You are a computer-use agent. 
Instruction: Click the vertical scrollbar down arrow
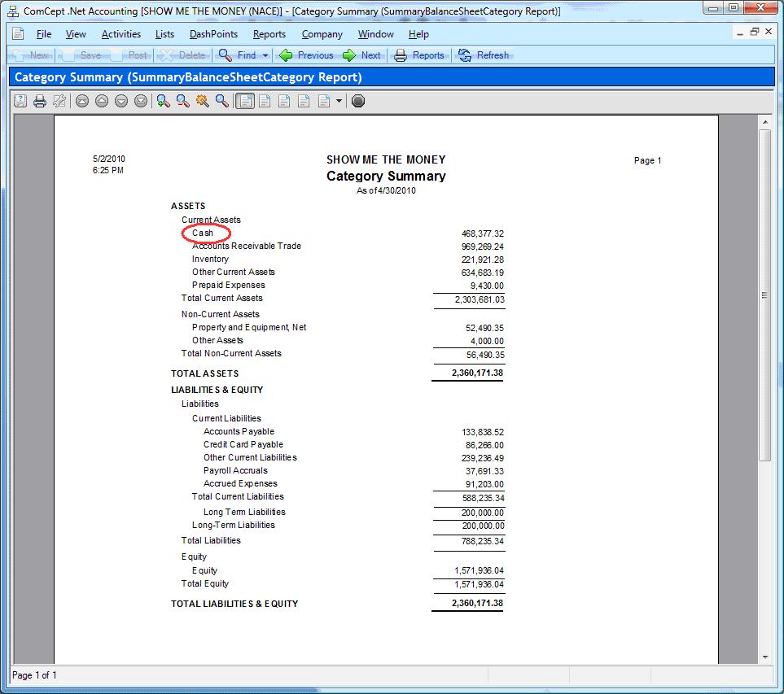[765, 656]
